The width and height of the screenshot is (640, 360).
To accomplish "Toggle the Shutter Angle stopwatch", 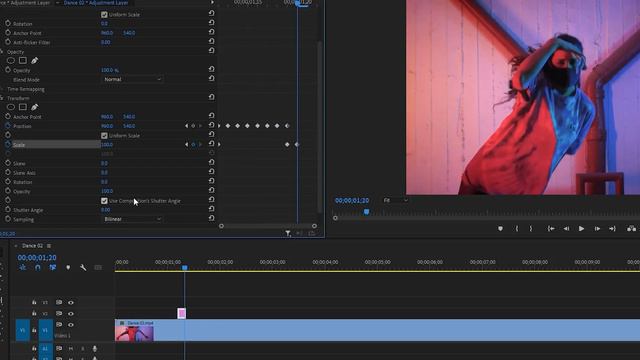I will 8,209.
